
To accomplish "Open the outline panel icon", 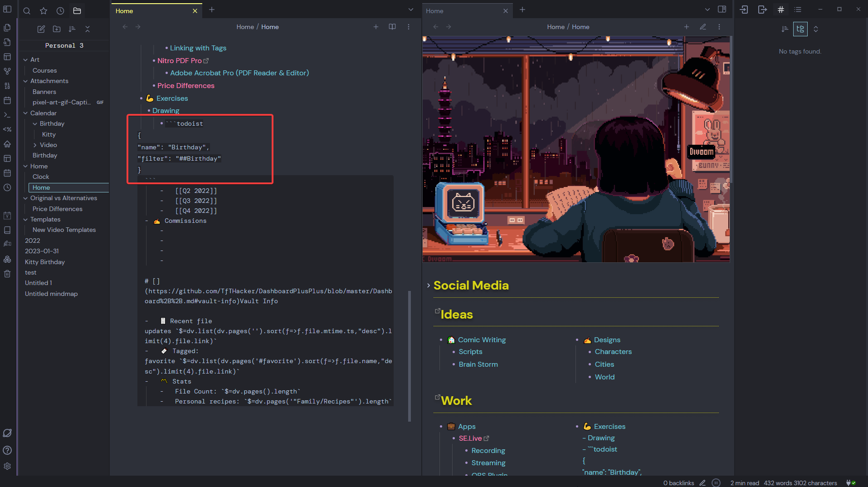I will click(798, 10).
